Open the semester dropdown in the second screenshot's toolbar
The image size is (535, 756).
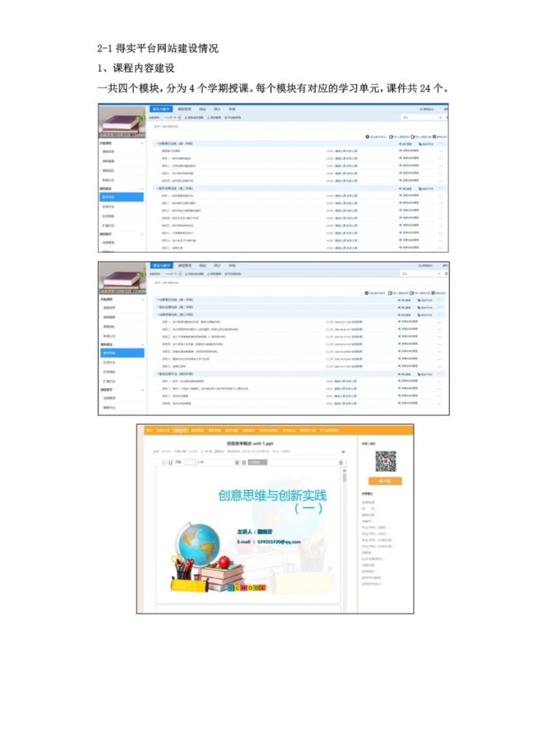[172, 274]
